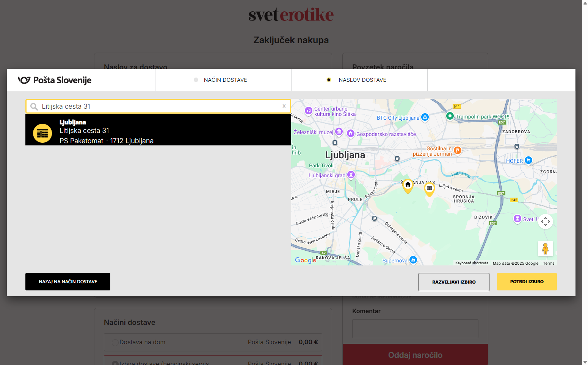The width and height of the screenshot is (588, 365).
Task: Cancel selection with Razveljavi izbiro
Action: click(454, 282)
